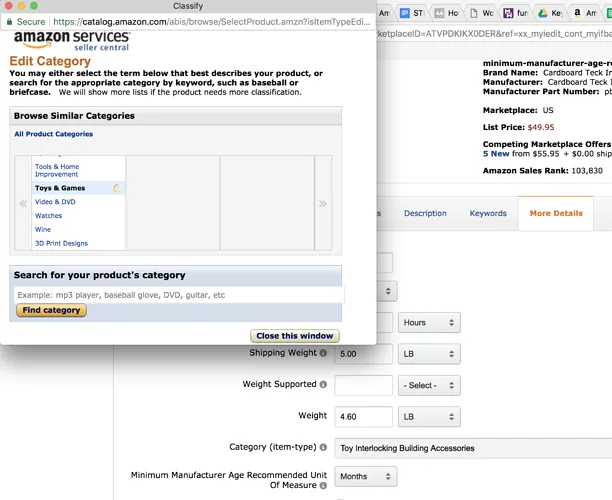Switch to the ST browser tab
This screenshot has width=612, height=500.
(x=413, y=13)
